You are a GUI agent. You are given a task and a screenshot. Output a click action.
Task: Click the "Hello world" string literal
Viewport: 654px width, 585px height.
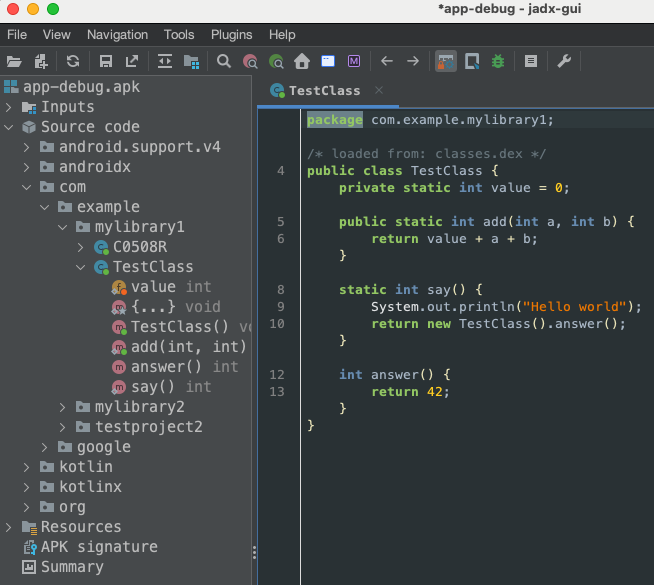point(574,307)
